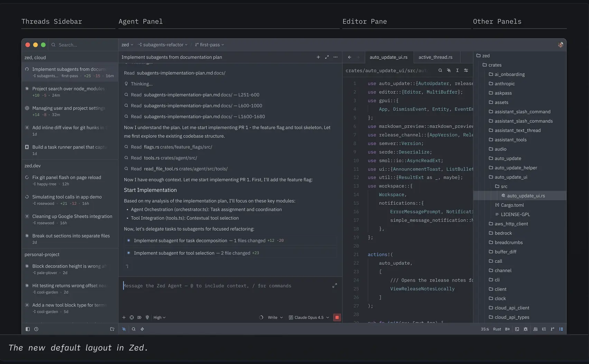Open the Write profile dropdown
Screen dimensions: 589x364
pos(275,317)
